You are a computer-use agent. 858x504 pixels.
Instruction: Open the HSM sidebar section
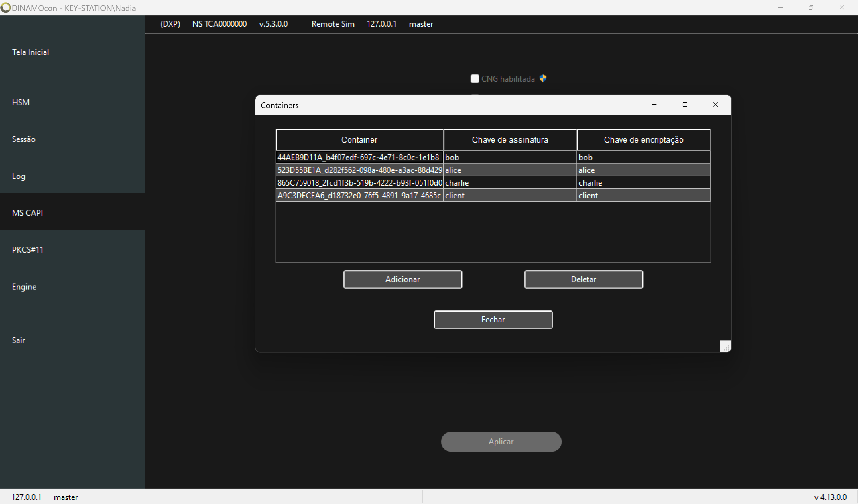[21, 103]
